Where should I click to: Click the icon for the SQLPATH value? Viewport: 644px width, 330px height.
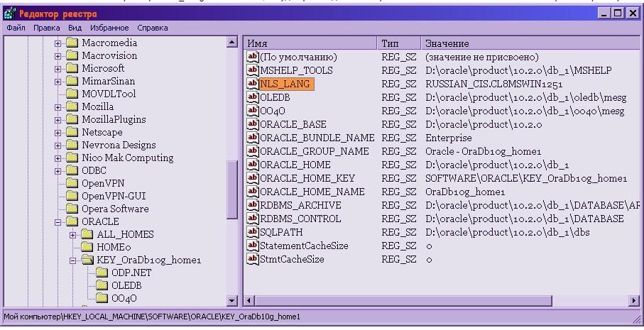[x=252, y=232]
